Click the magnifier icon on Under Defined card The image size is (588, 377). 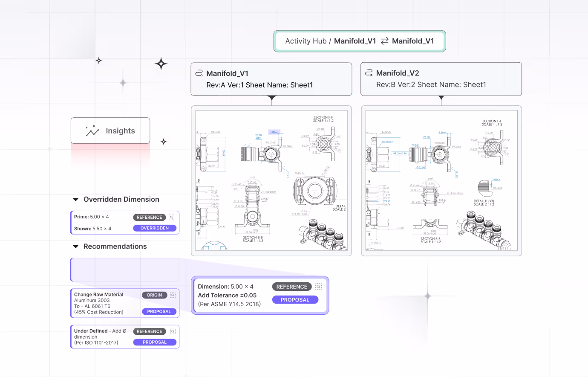173,331
